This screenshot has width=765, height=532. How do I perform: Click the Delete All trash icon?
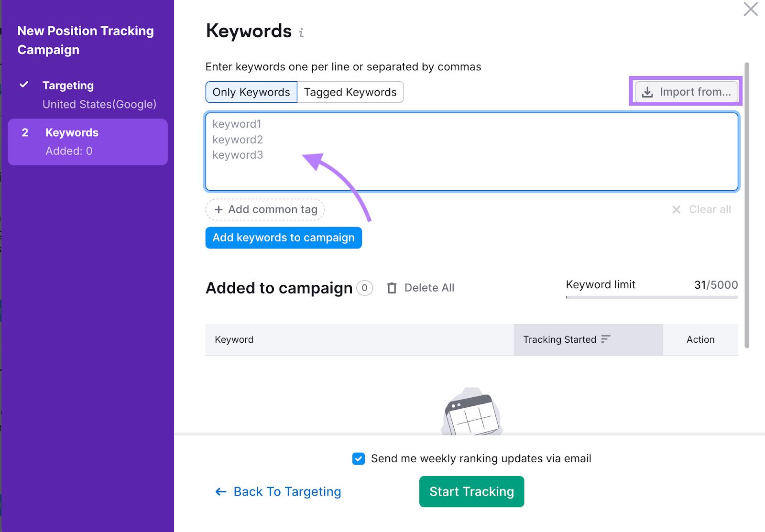coord(392,288)
